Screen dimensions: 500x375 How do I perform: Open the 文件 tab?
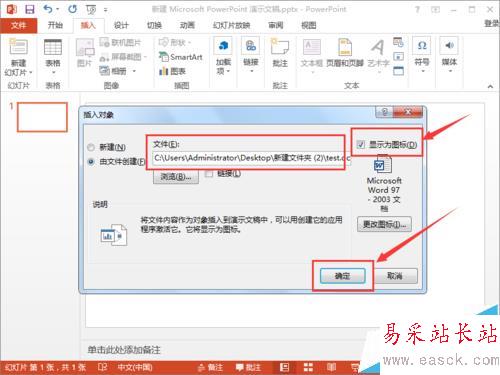click(18, 25)
